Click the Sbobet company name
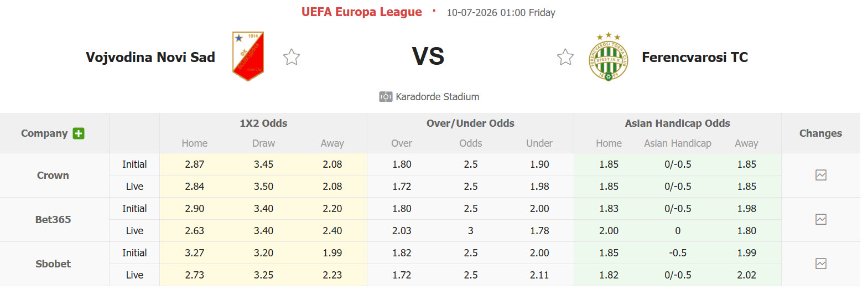This screenshot has height=289, width=868. [x=53, y=264]
